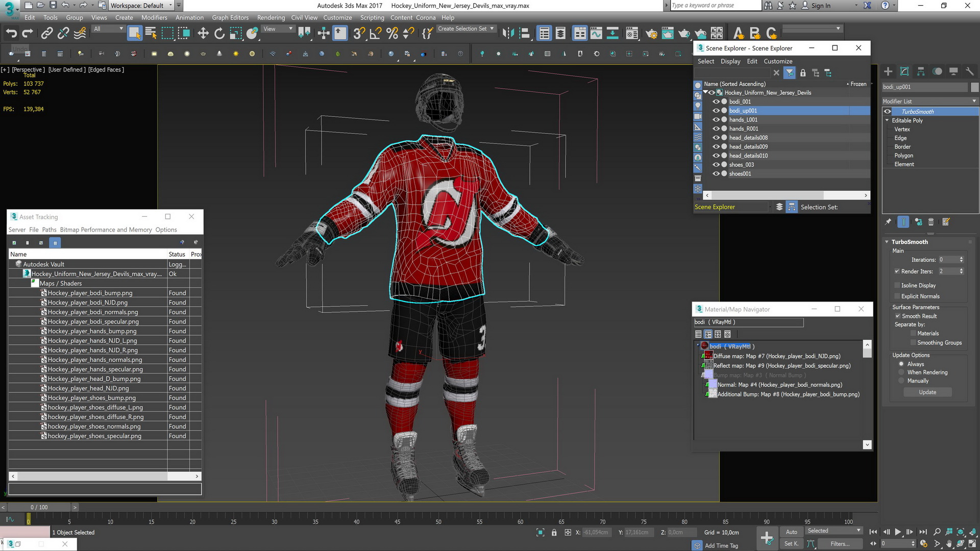Open Select by Name list icon
980x551 pixels.
coord(151,34)
